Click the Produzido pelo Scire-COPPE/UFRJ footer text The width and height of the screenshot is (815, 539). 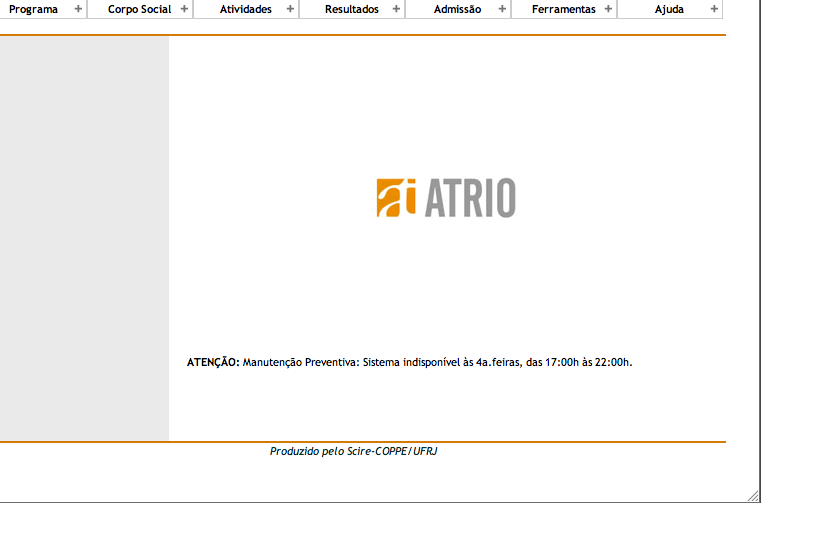353,451
